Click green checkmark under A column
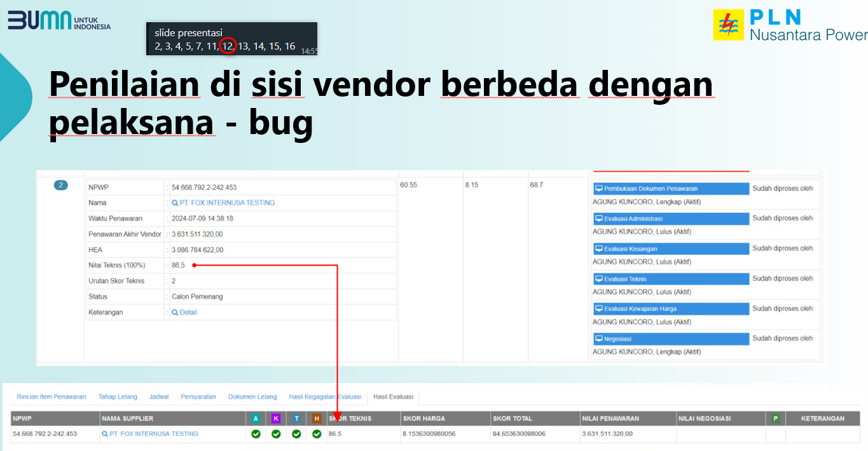 [256, 434]
